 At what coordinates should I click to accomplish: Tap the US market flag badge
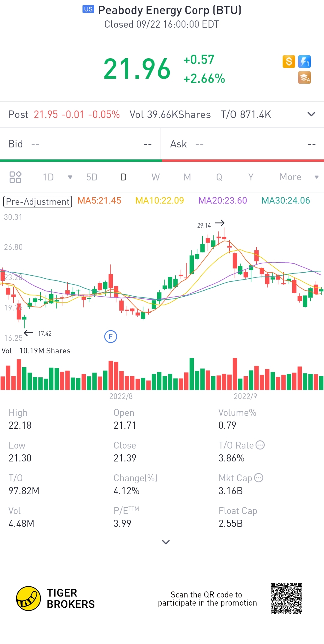tap(88, 9)
